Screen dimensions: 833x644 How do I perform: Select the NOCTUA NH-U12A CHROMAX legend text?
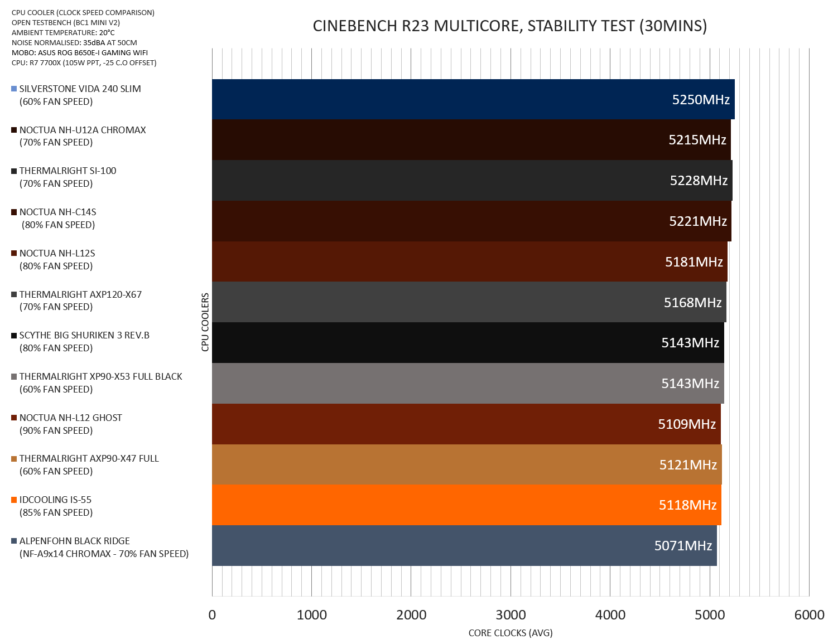83,130
